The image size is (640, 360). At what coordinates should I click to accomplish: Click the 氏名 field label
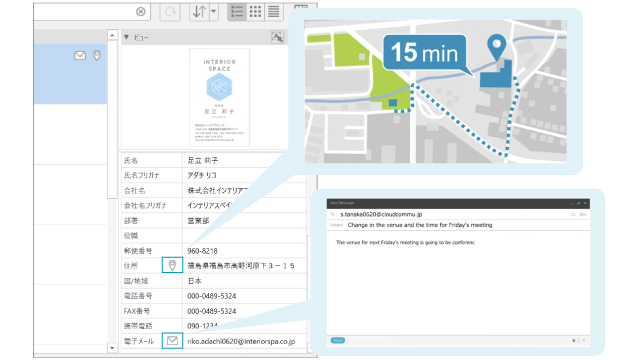(x=131, y=160)
